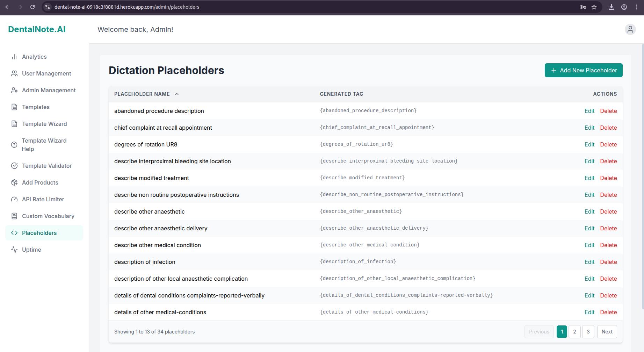Viewport: 644px width, 352px height.
Task: Select Templates in the sidebar navigation
Action: 35,107
